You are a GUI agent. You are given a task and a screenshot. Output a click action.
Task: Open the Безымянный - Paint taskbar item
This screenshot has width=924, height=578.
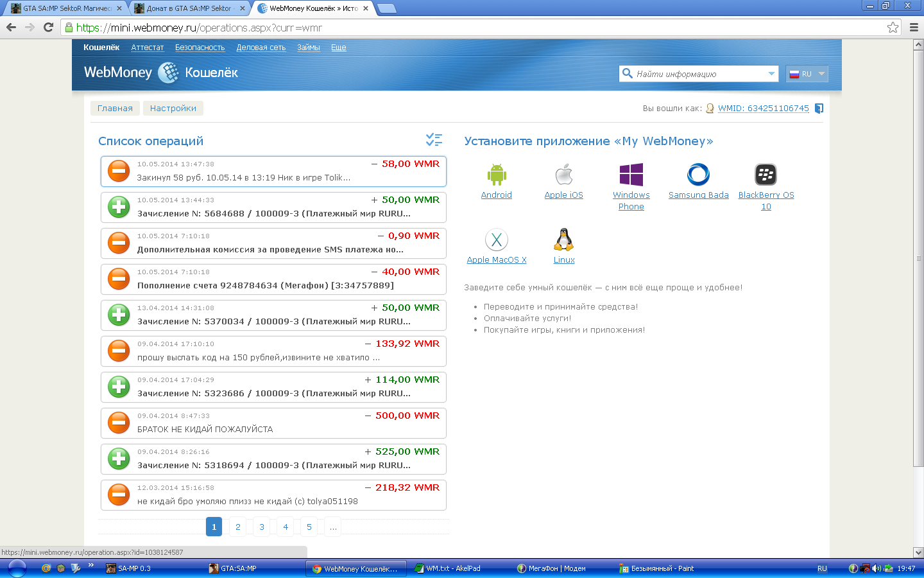click(665, 568)
